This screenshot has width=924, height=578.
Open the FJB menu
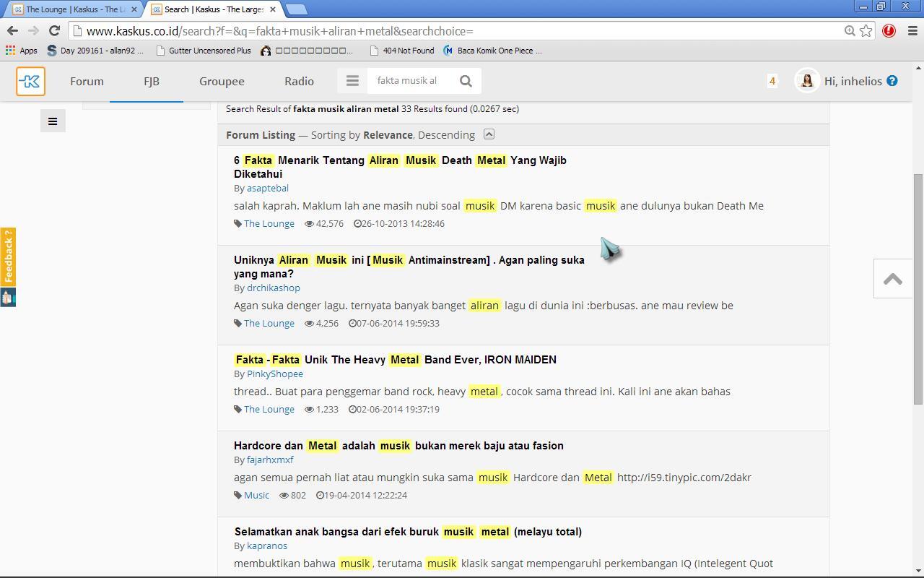click(152, 81)
